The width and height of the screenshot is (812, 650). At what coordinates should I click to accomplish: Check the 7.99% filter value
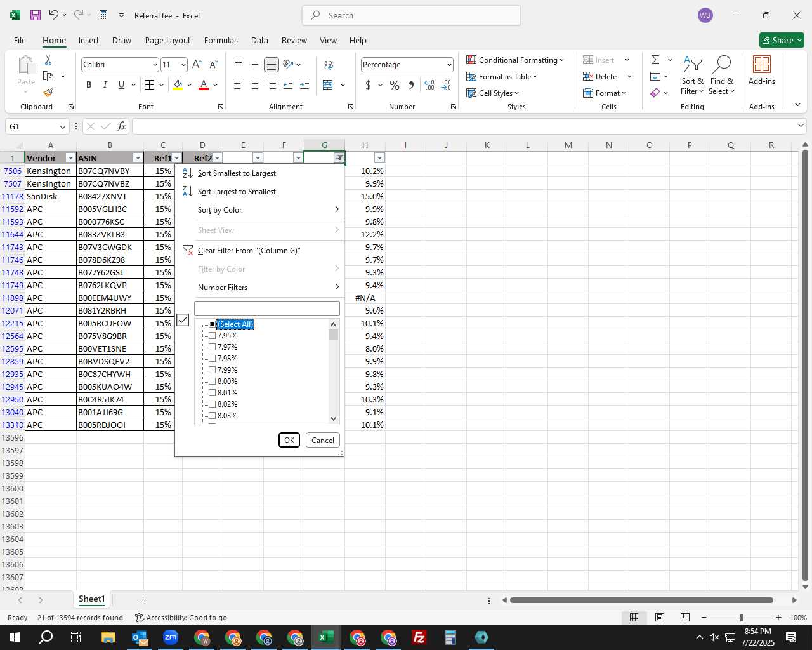tap(213, 370)
